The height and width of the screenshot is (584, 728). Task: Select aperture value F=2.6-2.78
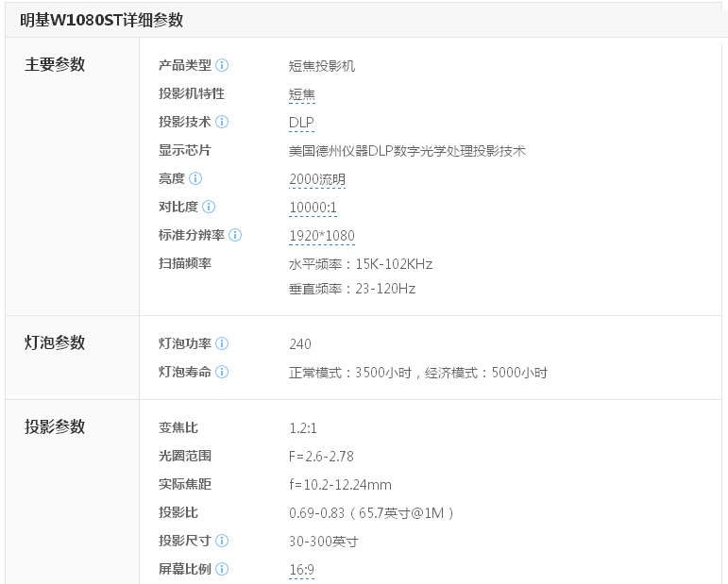click(321, 457)
